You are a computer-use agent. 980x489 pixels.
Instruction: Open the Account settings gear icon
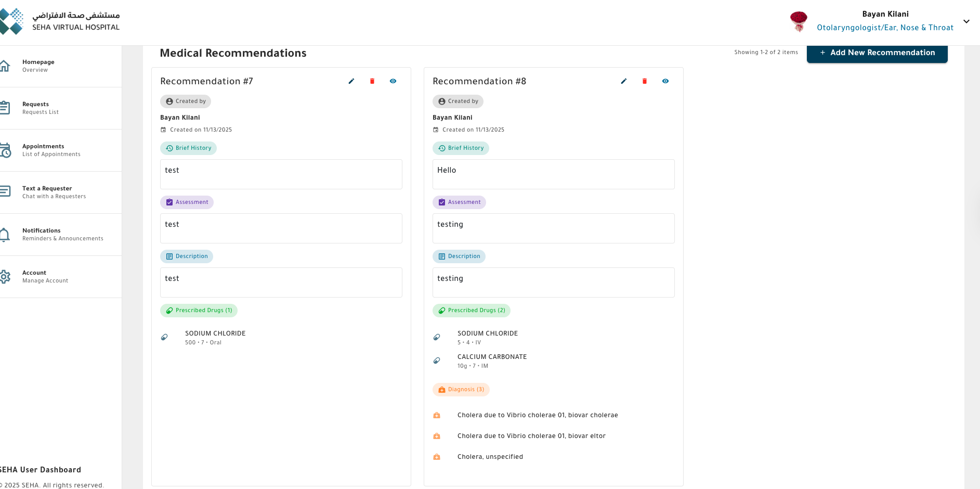tap(5, 276)
